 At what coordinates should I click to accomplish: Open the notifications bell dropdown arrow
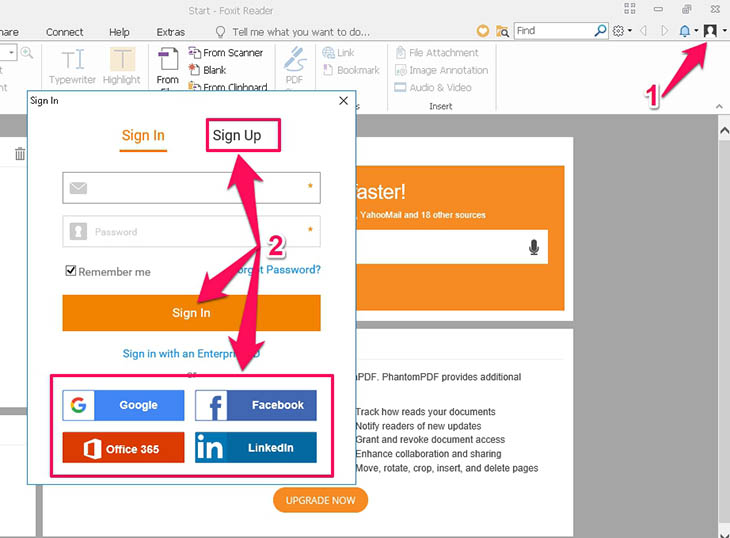click(x=696, y=31)
